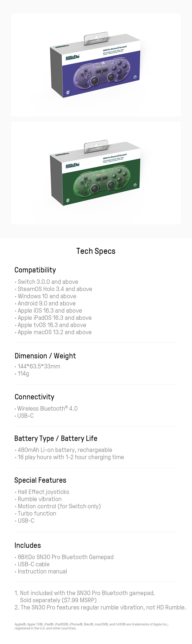192x644 pixels.
Task: Click the Tech Specs heading
Action: (96, 251)
